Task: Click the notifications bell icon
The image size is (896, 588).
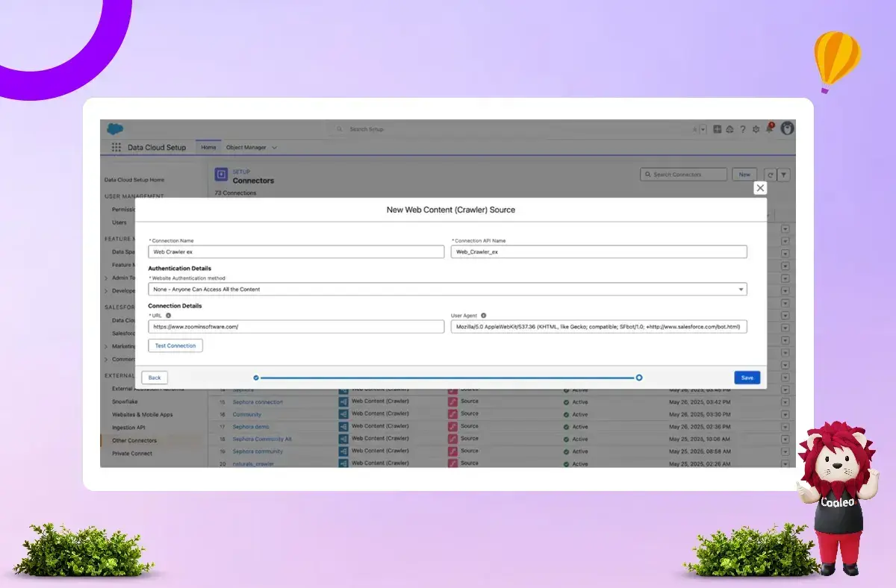Action: pos(768,129)
